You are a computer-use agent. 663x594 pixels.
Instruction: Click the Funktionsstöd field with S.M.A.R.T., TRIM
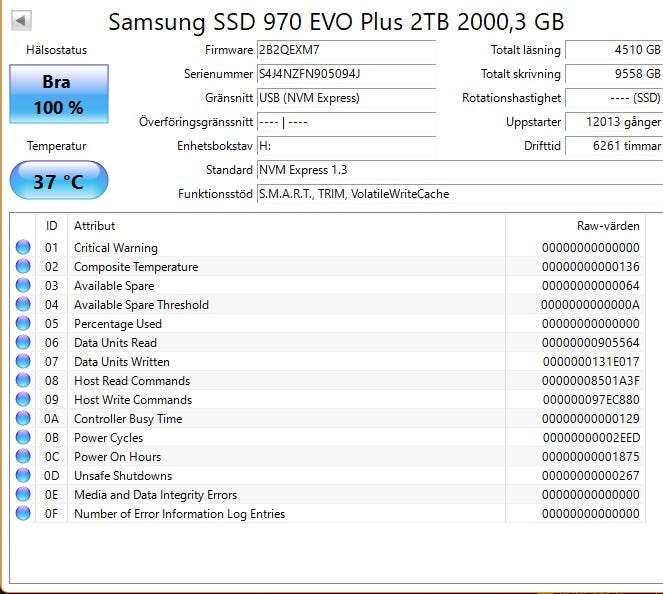click(x=460, y=194)
